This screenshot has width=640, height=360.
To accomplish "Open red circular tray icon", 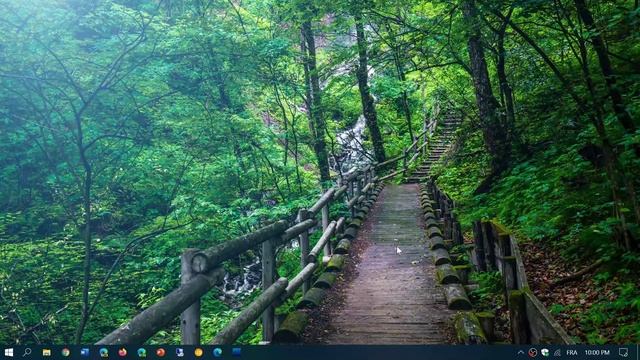I will coord(533,353).
